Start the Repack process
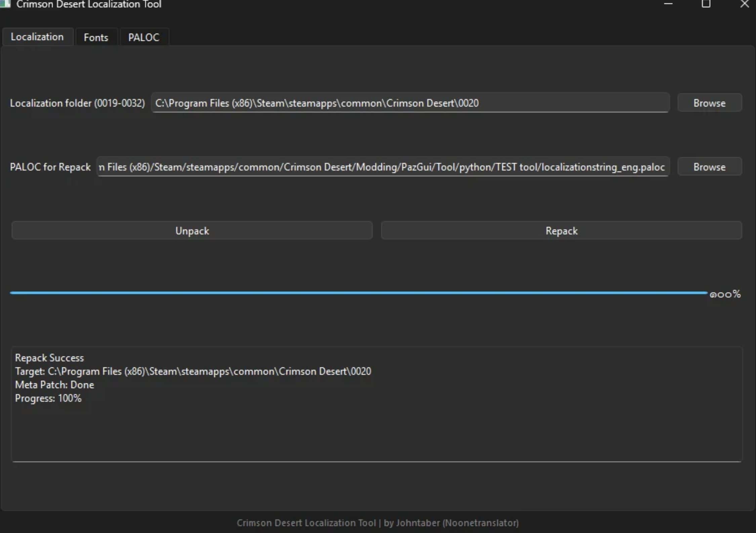756x533 pixels. point(561,230)
